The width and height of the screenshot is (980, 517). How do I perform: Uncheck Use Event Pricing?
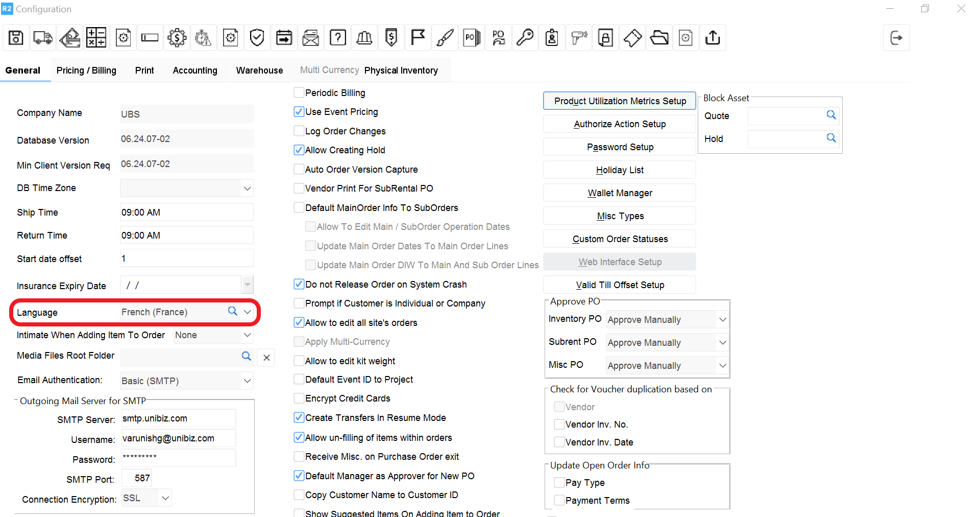click(x=299, y=112)
